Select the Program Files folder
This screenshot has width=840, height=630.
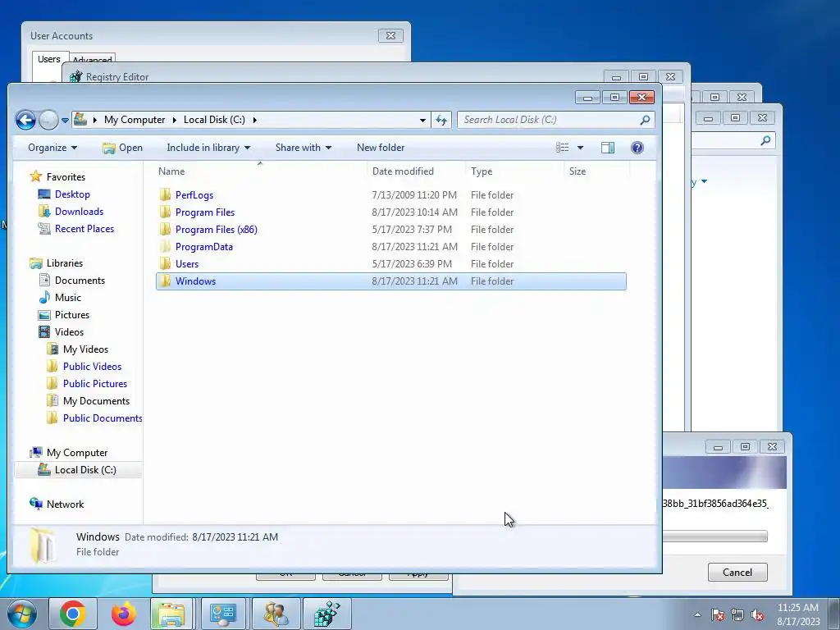click(x=204, y=212)
